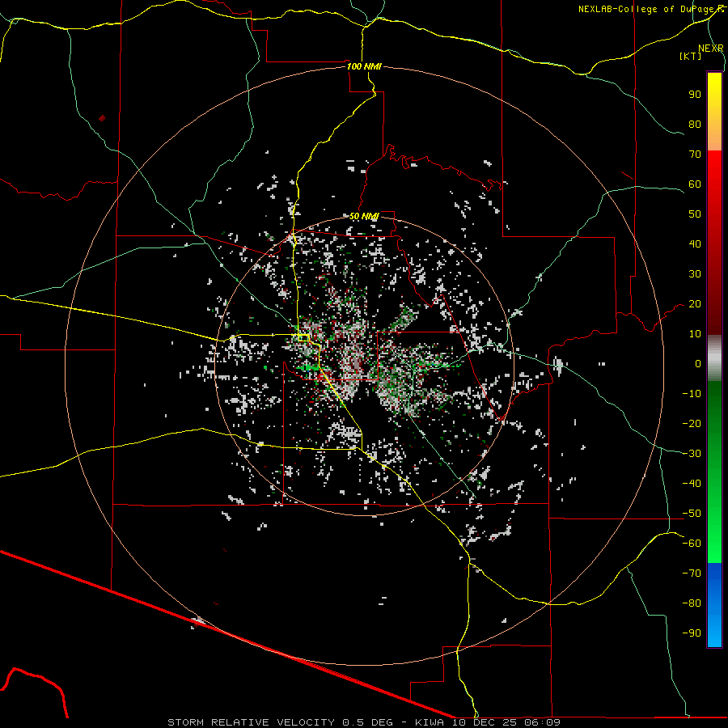This screenshot has height=728, width=728.
Task: Click the -10 value on the velocity scale
Action: (692, 394)
